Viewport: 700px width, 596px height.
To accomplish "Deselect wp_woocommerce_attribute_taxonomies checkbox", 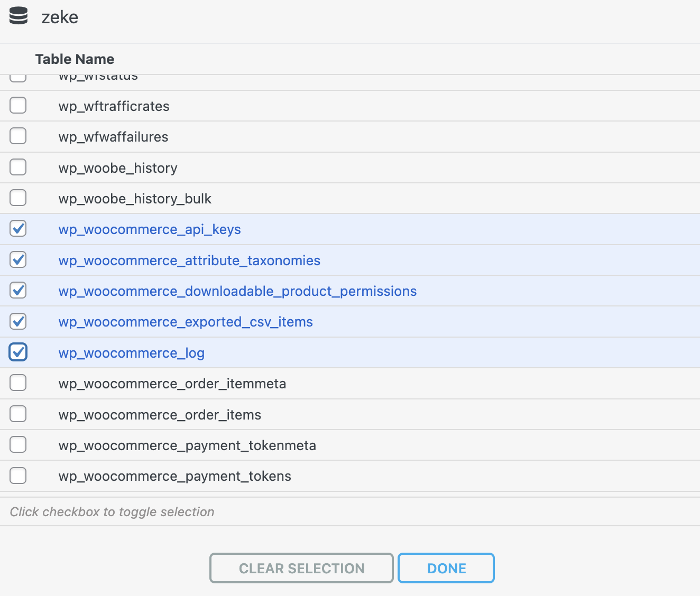I will 18,260.
